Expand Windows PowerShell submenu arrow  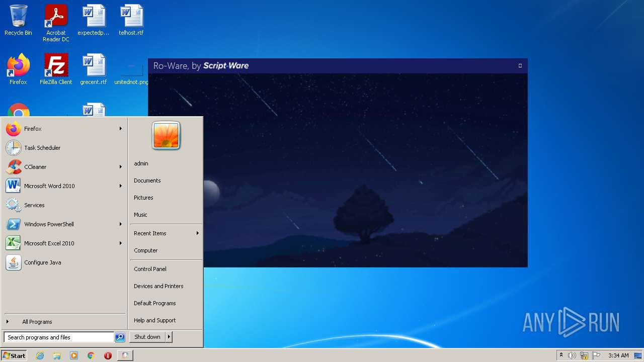121,224
